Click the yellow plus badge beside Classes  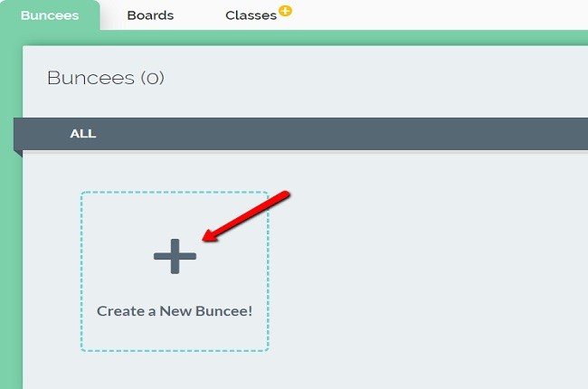pyautogui.click(x=286, y=11)
